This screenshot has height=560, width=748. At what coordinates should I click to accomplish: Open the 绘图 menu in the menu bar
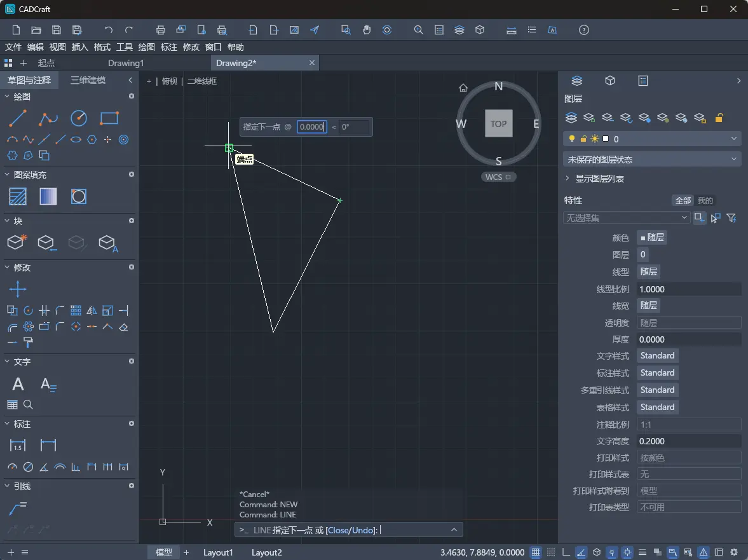tap(146, 47)
